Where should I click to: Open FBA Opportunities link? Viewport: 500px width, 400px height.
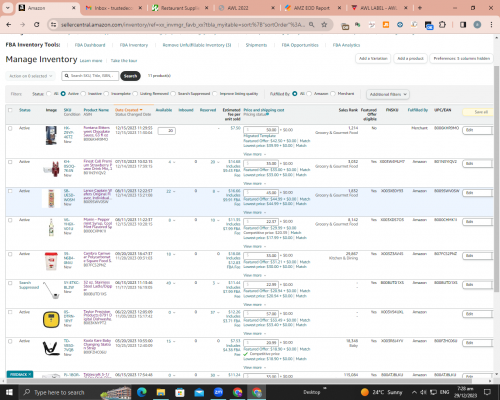coord(300,45)
